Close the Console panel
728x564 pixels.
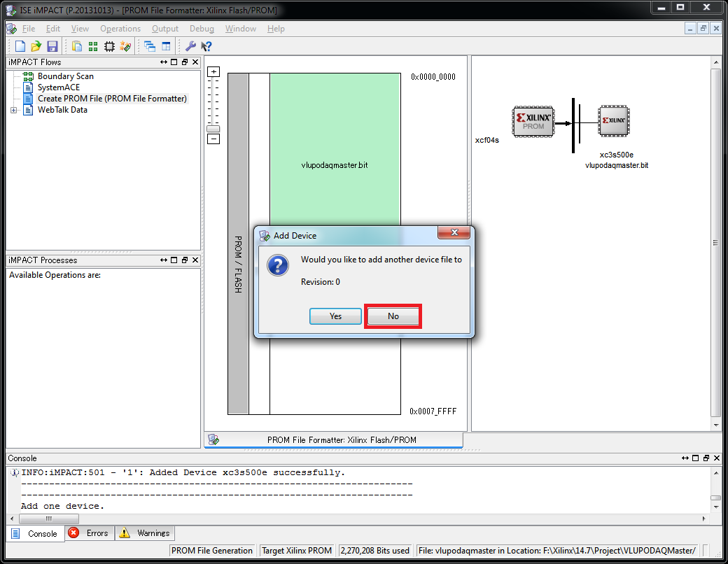click(x=716, y=458)
